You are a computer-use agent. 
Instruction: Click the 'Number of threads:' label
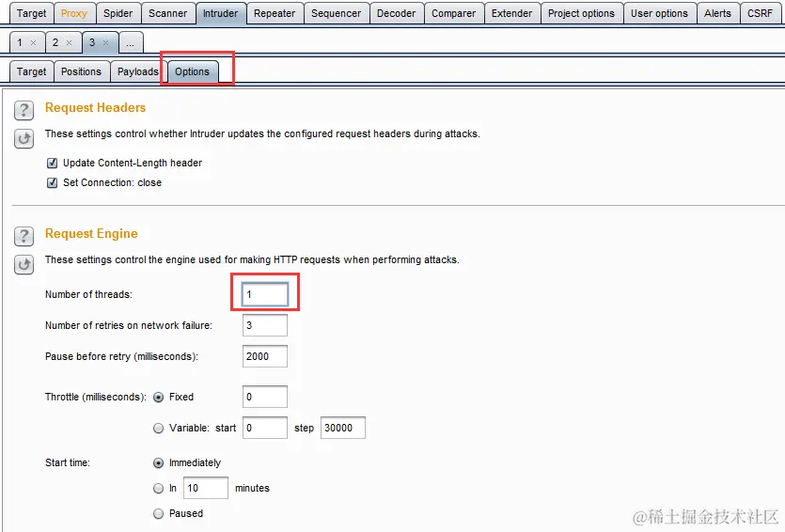[x=88, y=294]
